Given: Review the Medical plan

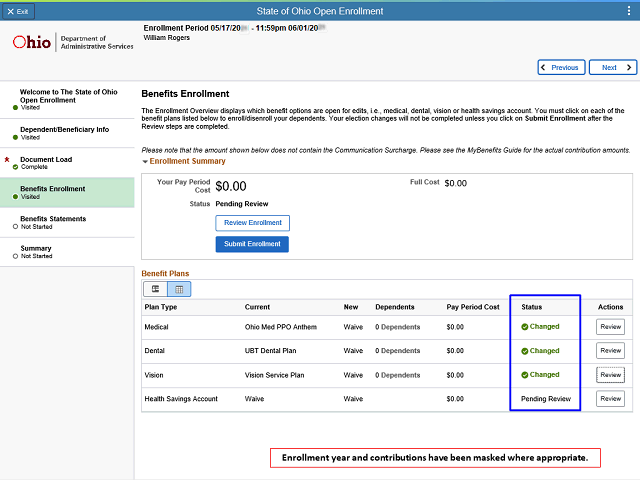Looking at the screenshot, I should pos(610,327).
